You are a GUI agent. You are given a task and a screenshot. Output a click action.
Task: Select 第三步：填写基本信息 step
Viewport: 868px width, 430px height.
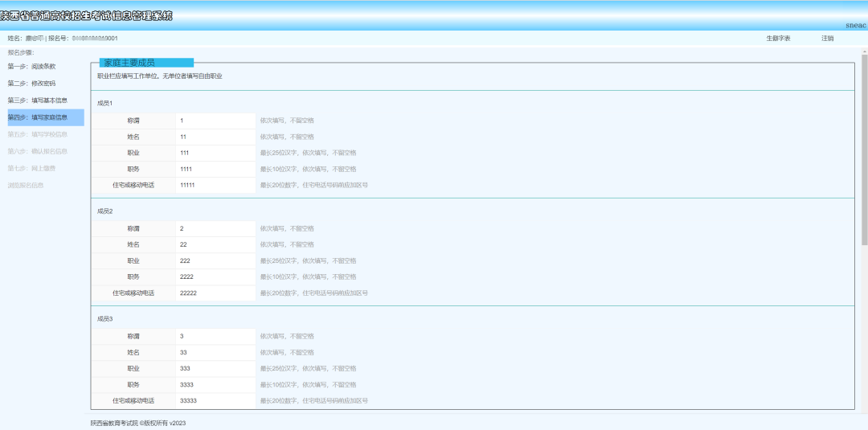pos(38,100)
